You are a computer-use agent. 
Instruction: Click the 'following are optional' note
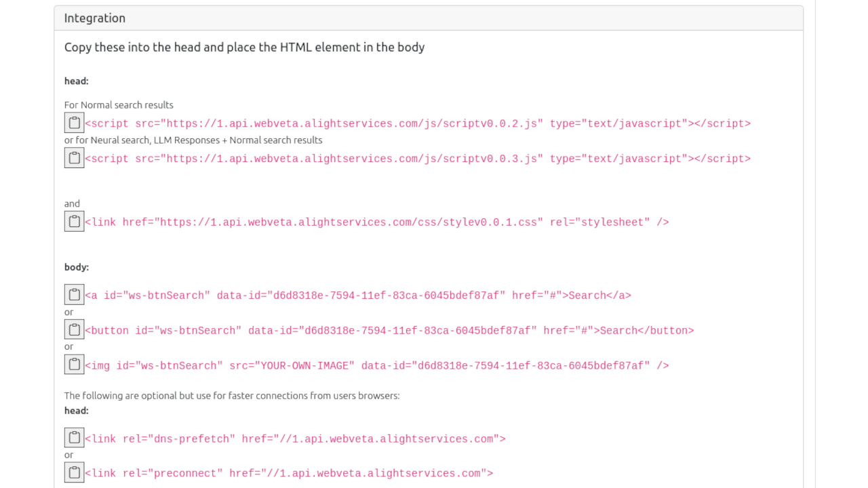tap(232, 396)
